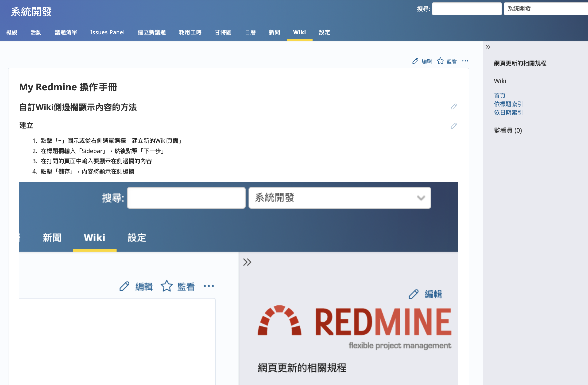588x385 pixels.
Task: Open the three-dot more actions menu
Action: coord(465,61)
